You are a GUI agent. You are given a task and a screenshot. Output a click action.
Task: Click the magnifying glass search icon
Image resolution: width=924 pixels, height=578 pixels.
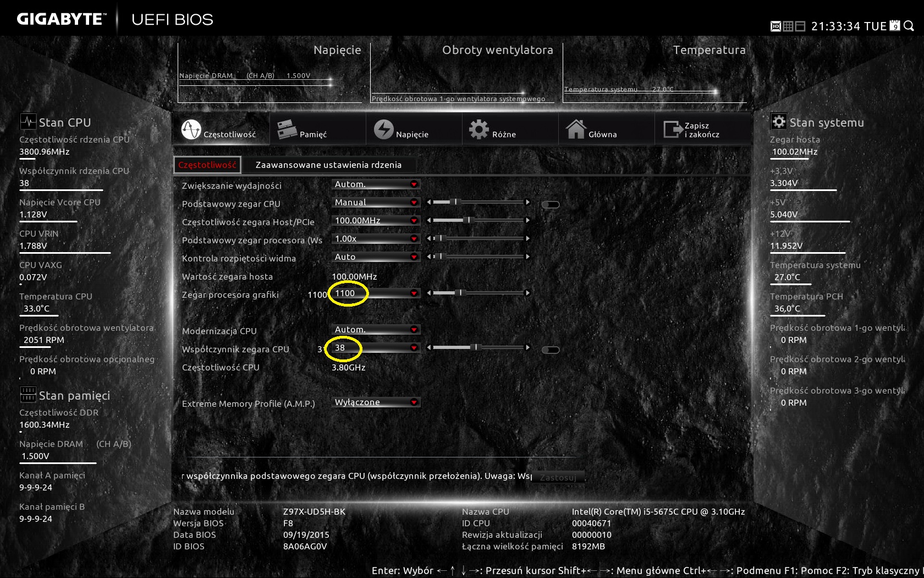coord(909,26)
